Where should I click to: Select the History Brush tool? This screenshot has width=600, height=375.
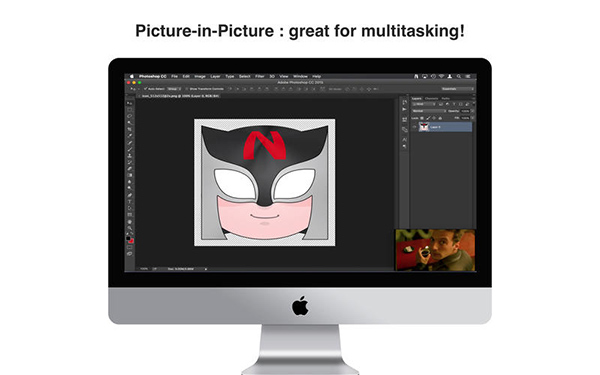[129, 162]
